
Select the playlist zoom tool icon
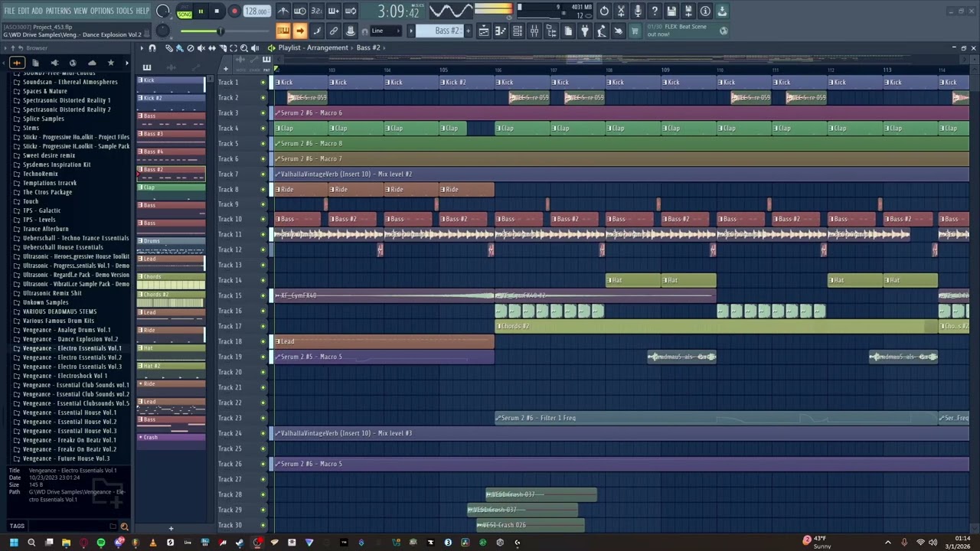tap(244, 47)
